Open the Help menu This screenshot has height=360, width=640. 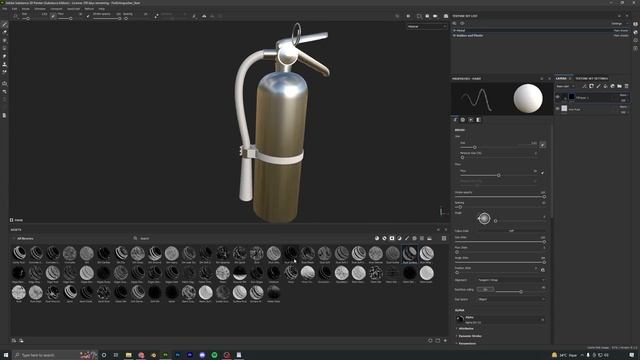(101, 9)
